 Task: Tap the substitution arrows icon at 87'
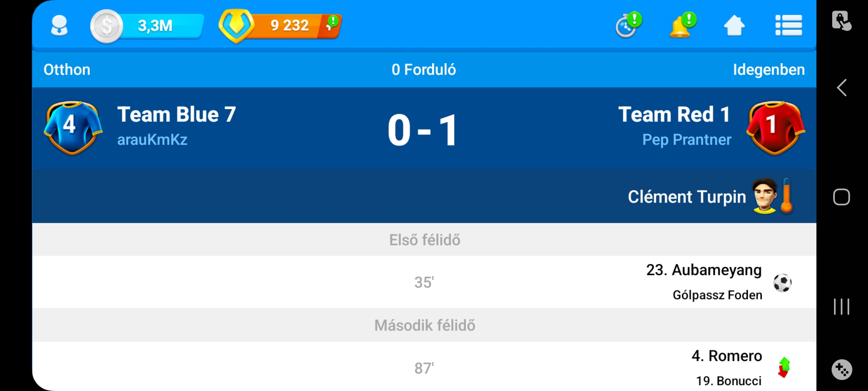click(x=784, y=367)
